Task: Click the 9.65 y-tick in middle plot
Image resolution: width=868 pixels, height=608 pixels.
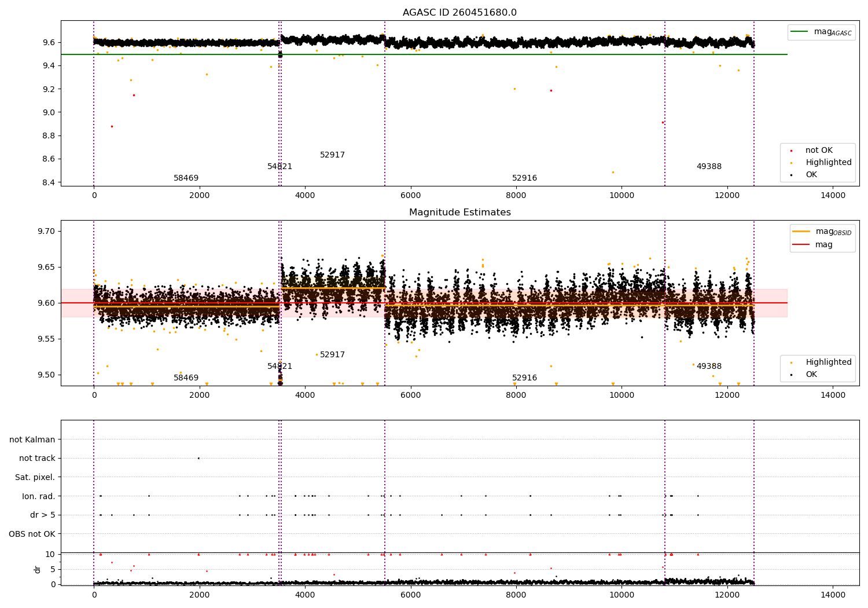Action: pyautogui.click(x=46, y=268)
